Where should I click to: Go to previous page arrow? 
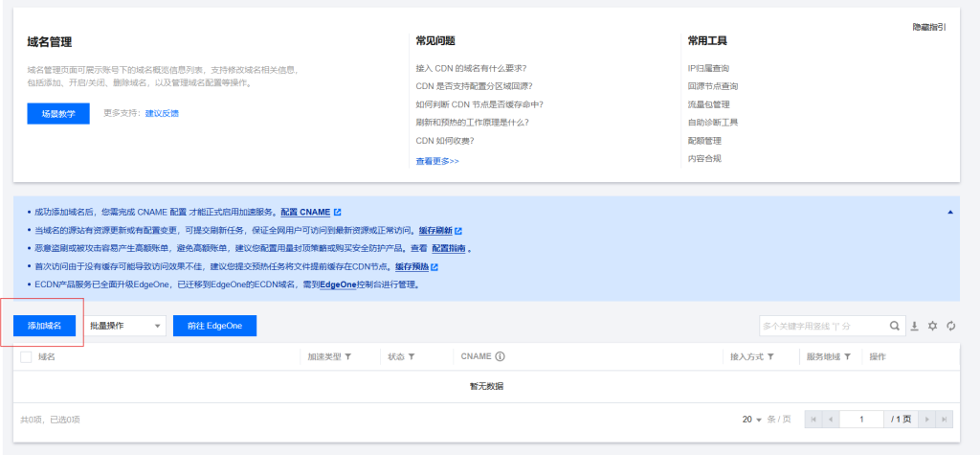830,420
